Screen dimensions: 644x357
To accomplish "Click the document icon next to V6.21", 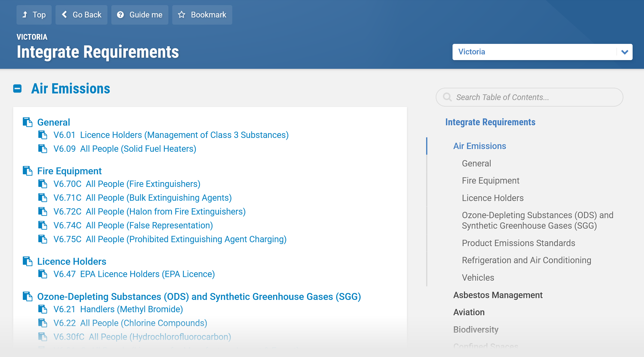I will coord(43,309).
